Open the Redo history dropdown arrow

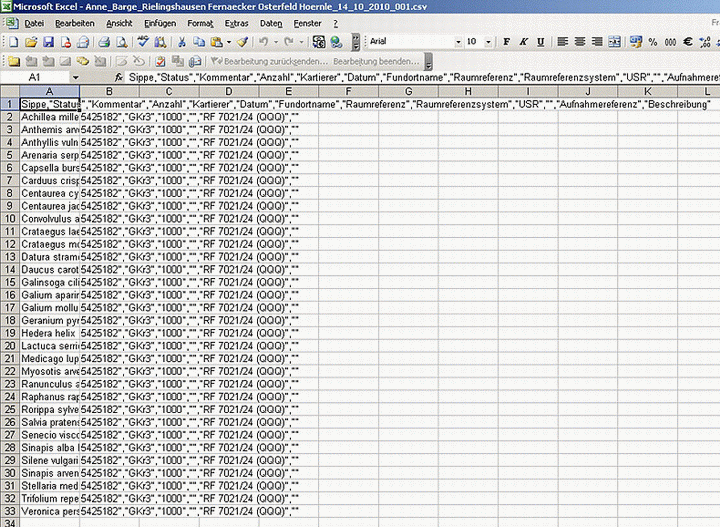301,42
